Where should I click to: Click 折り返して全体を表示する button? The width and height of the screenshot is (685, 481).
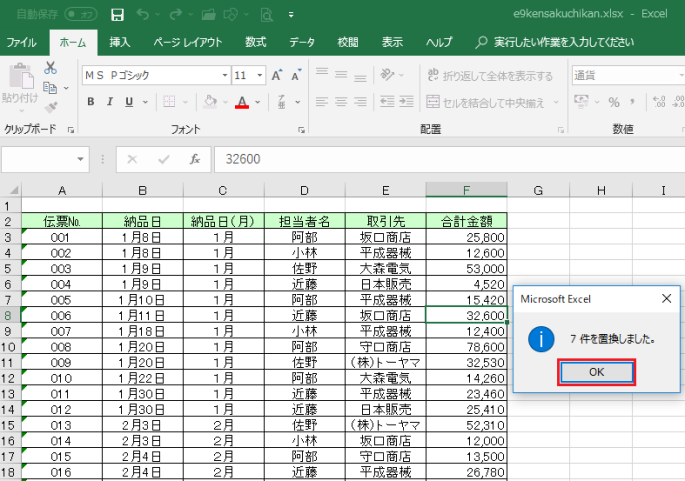(x=489, y=76)
